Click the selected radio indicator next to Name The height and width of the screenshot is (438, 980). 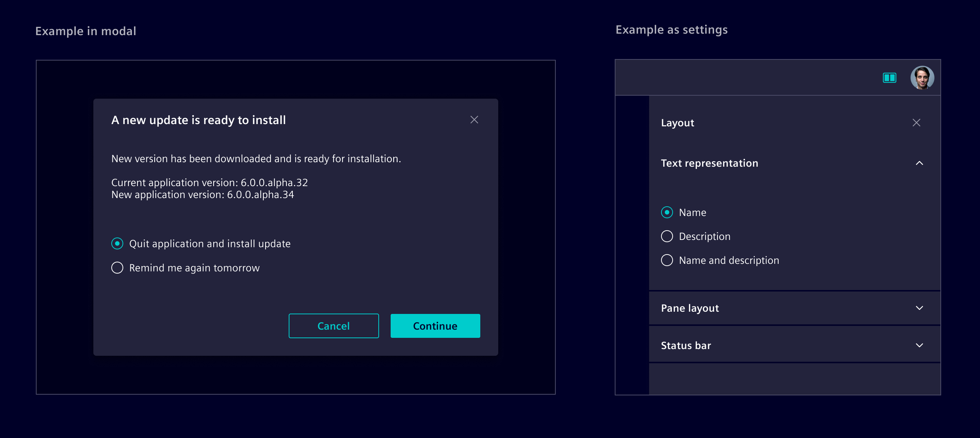coord(667,212)
